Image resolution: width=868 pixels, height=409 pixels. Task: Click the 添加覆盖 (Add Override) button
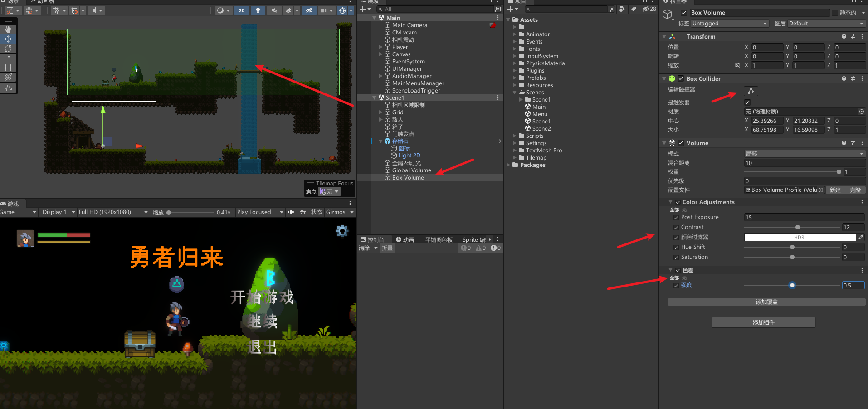point(766,302)
